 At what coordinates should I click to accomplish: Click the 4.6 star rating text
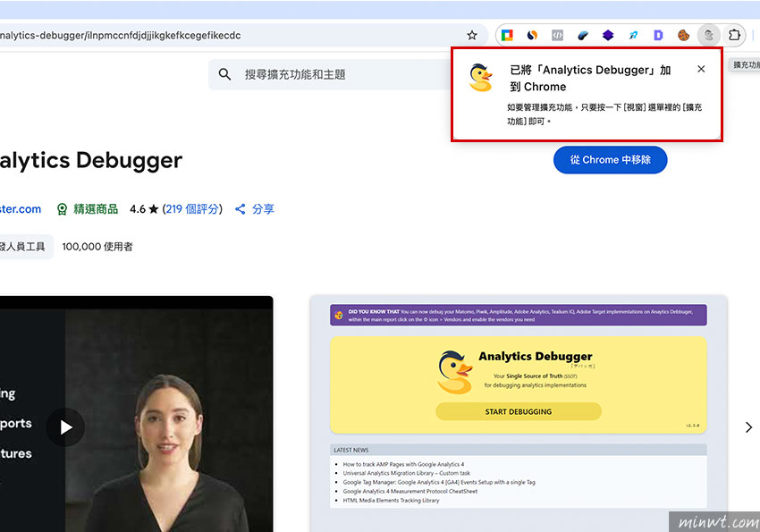144,209
